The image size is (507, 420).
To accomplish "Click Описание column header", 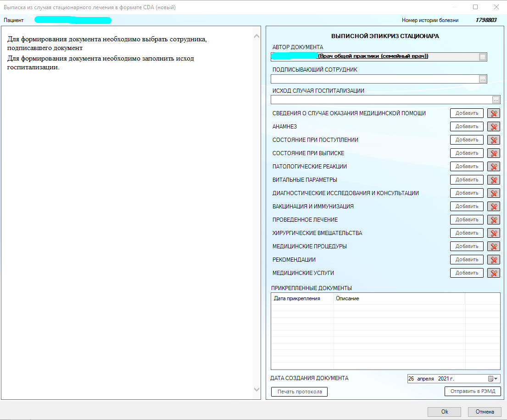I will click(x=399, y=299).
